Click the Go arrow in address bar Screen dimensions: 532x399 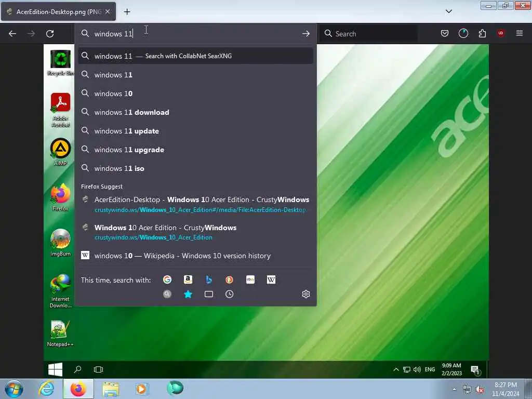pos(305,34)
